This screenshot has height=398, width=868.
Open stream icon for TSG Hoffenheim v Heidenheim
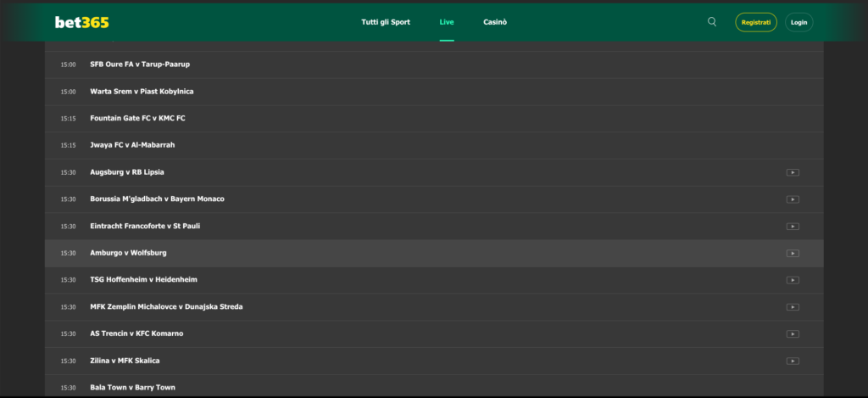pyautogui.click(x=793, y=280)
